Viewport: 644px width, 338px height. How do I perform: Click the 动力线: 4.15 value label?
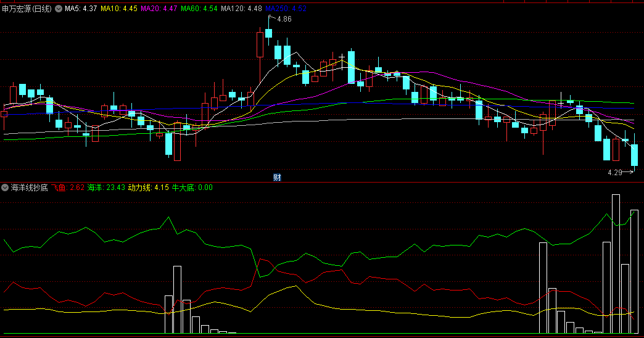pyautogui.click(x=148, y=188)
